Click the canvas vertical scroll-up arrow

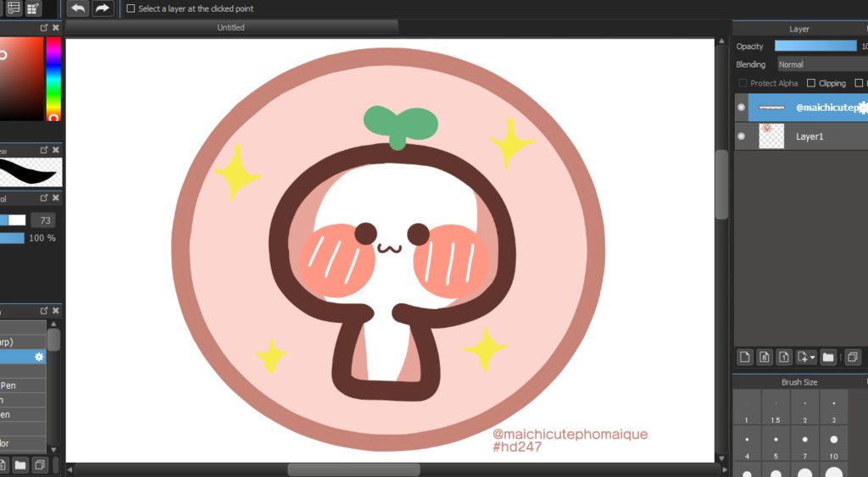tap(721, 41)
